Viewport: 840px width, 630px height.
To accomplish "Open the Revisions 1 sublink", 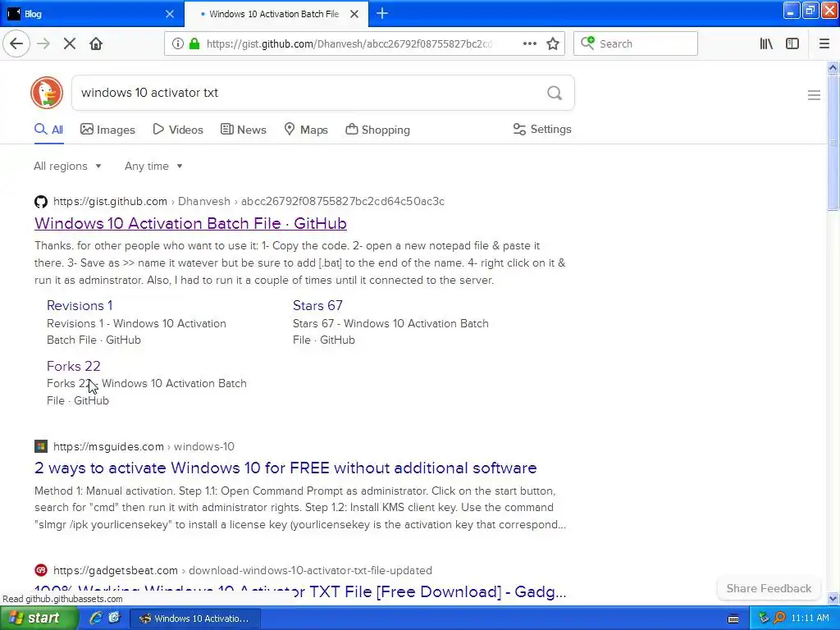I will coord(80,305).
